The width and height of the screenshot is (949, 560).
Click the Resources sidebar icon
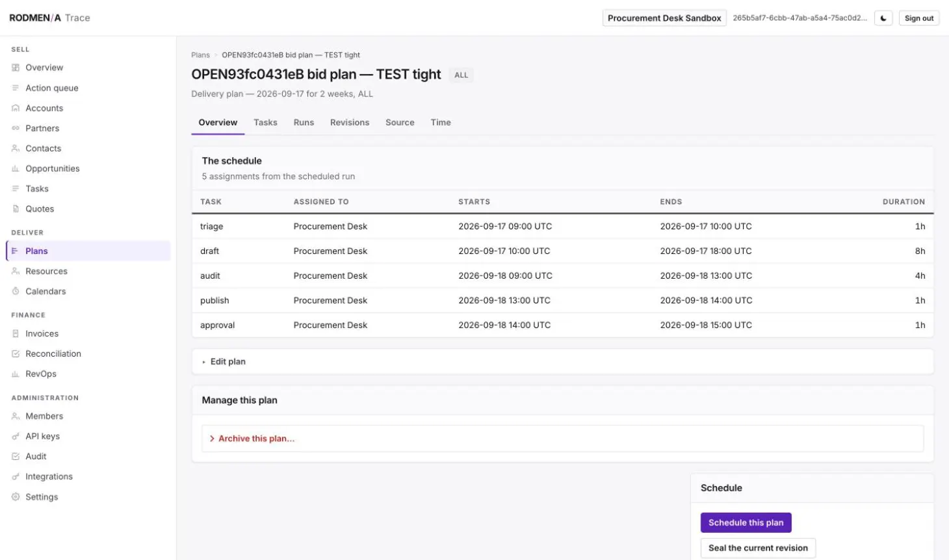pos(16,271)
